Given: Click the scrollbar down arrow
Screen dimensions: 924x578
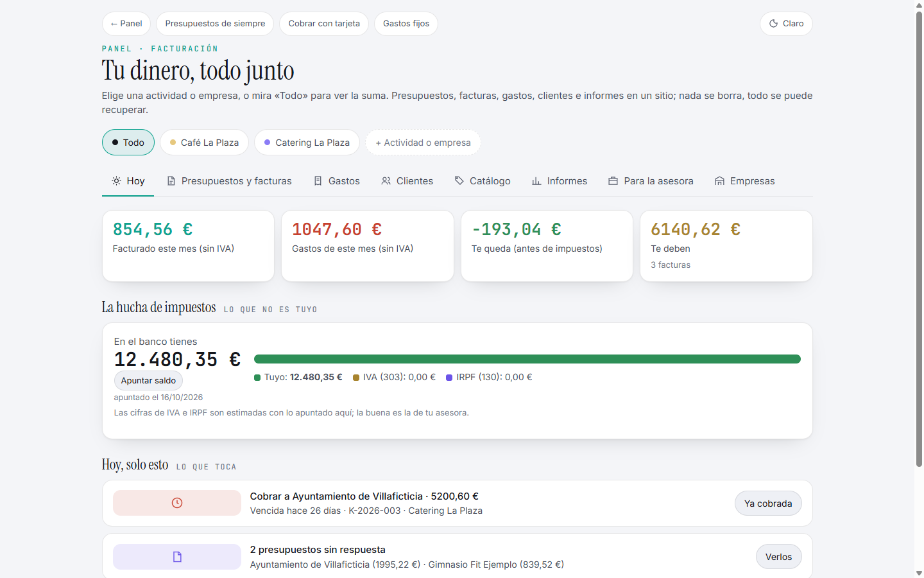Looking at the screenshot, I should click(919, 573).
